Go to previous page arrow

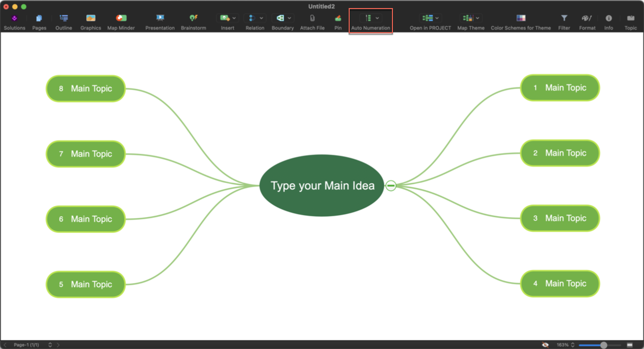point(5,345)
